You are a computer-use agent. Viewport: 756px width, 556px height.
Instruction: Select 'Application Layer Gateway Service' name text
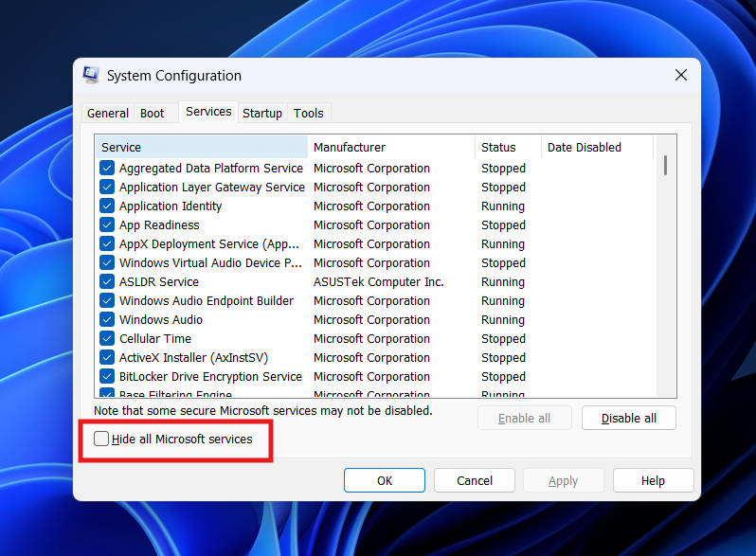point(212,188)
